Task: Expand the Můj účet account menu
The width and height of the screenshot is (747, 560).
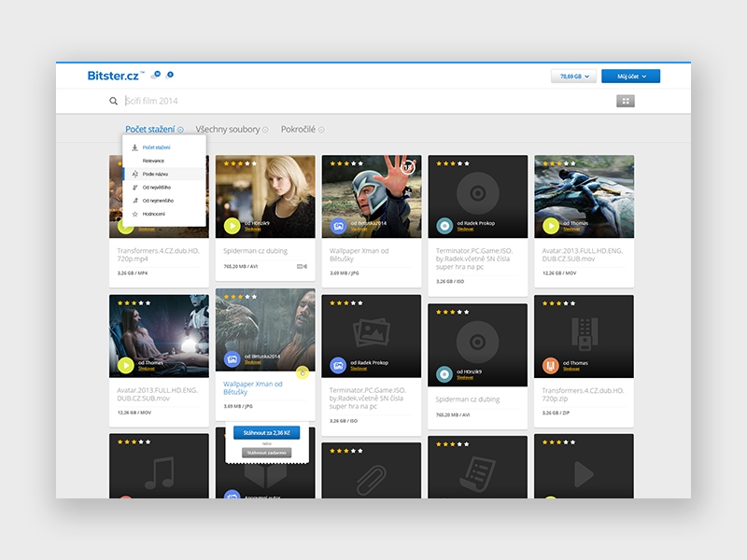Action: pyautogui.click(x=630, y=77)
